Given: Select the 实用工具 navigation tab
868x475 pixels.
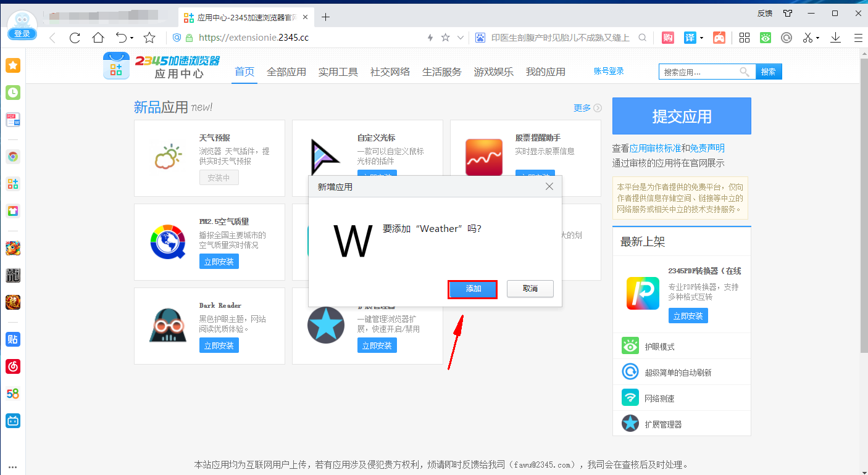Looking at the screenshot, I should click(338, 72).
